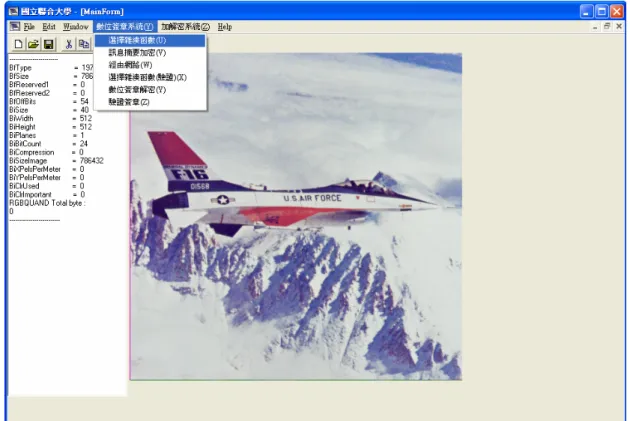Click the MainForm icon left of File
Viewport: 630px width, 421px height.
pos(15,27)
